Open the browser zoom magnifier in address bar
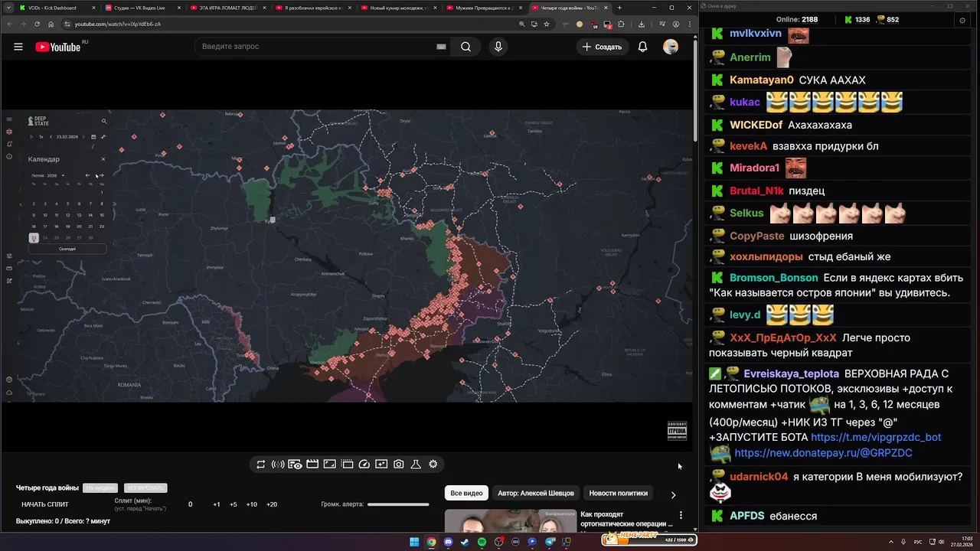980x551 pixels. (x=522, y=24)
